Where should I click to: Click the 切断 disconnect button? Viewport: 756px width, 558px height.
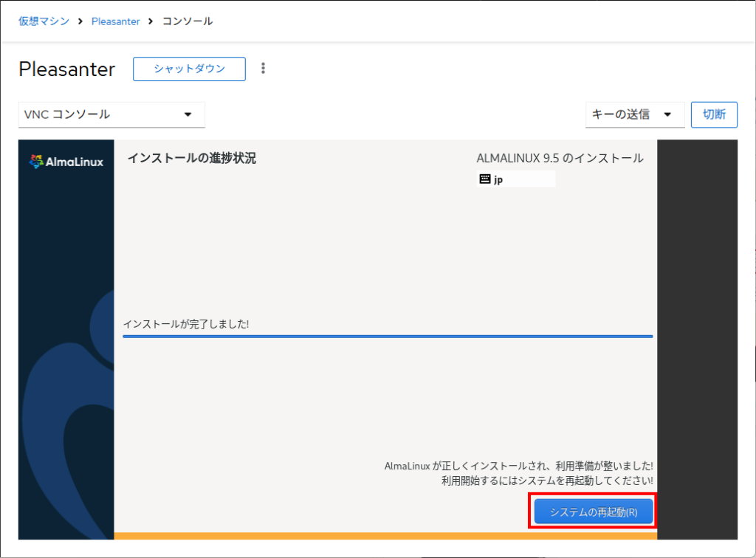click(x=714, y=114)
